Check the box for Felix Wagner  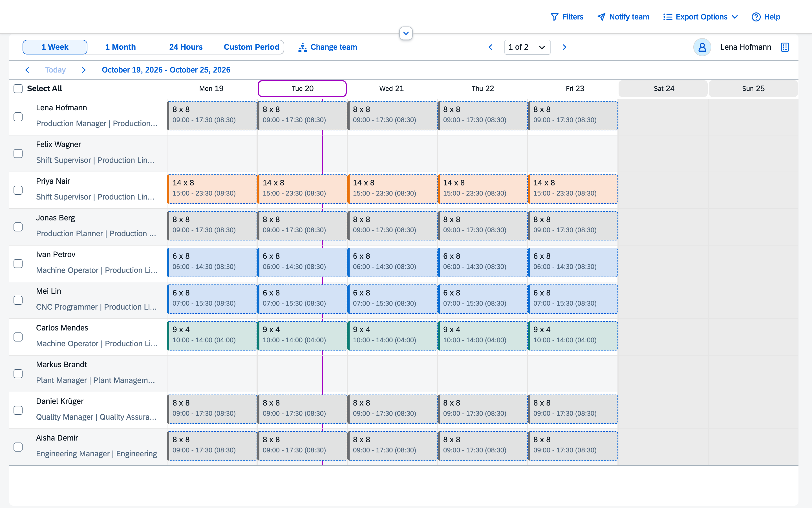point(18,154)
